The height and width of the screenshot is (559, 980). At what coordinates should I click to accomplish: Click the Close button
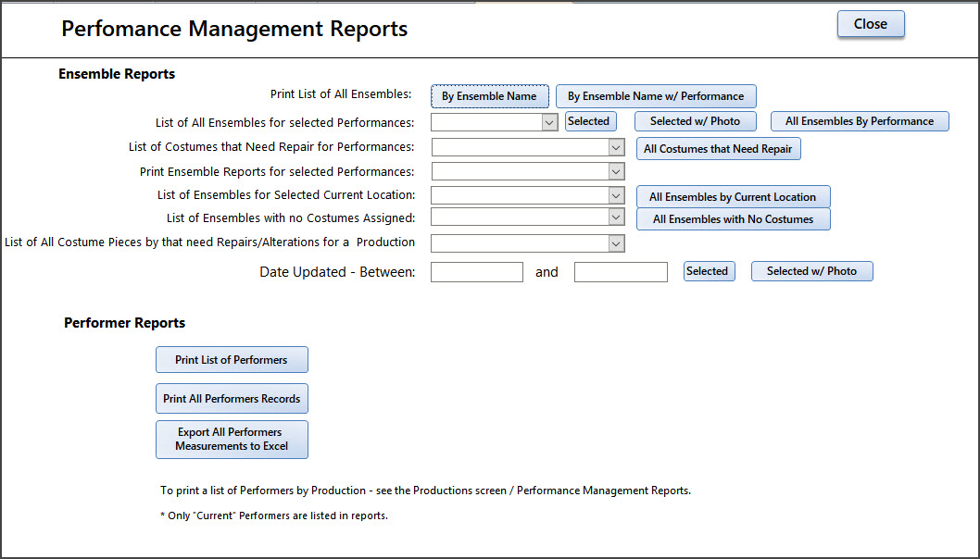(871, 24)
